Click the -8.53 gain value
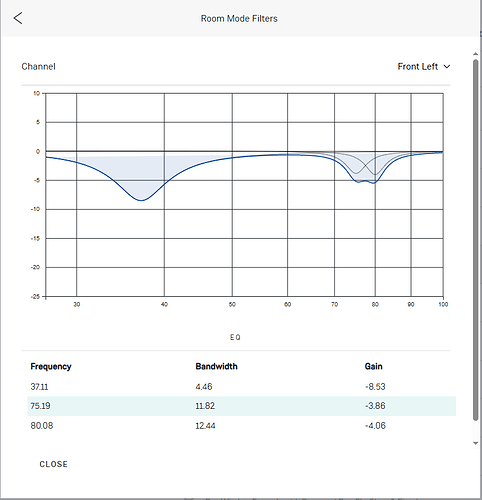Viewport: 482px width, 500px height. click(375, 387)
